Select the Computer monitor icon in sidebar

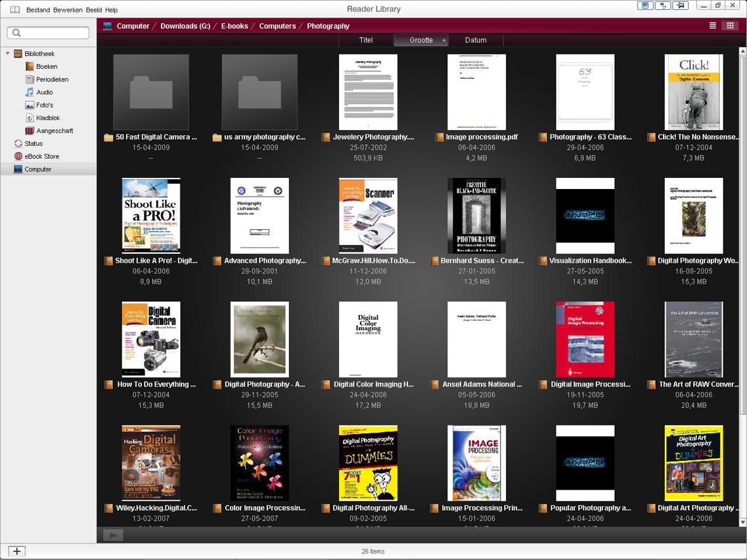pyautogui.click(x=18, y=169)
